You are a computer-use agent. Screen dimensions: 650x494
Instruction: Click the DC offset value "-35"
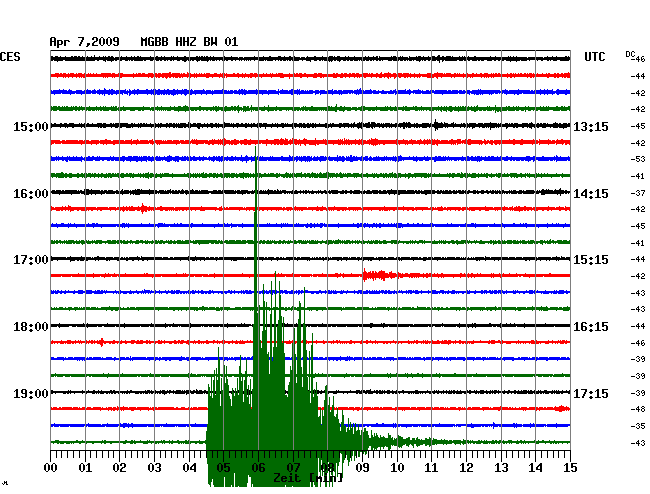[638, 426]
